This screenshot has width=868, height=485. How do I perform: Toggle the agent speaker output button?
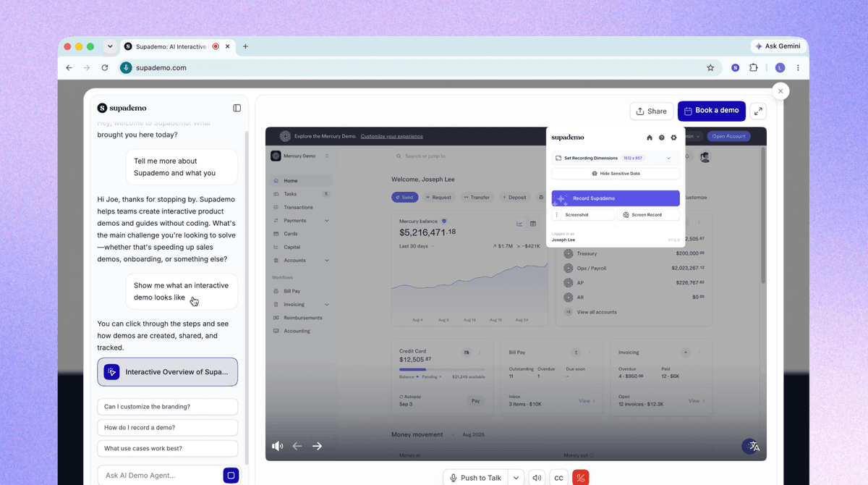[x=537, y=478]
